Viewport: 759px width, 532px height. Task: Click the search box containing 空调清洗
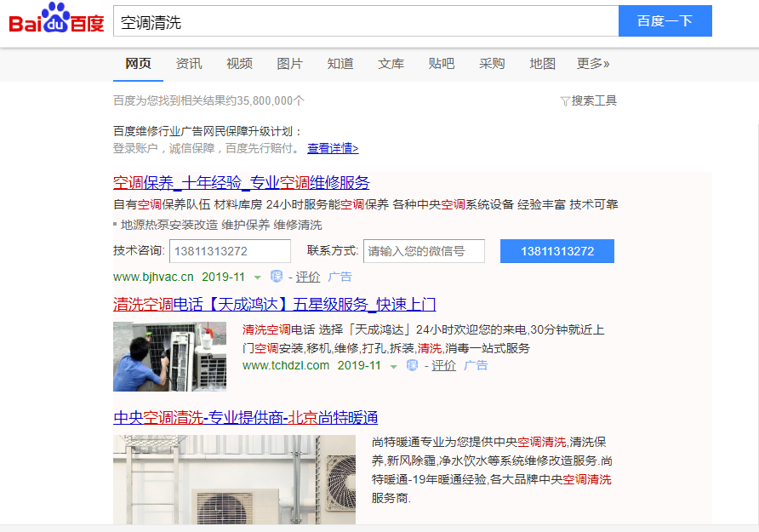pyautogui.click(x=366, y=21)
